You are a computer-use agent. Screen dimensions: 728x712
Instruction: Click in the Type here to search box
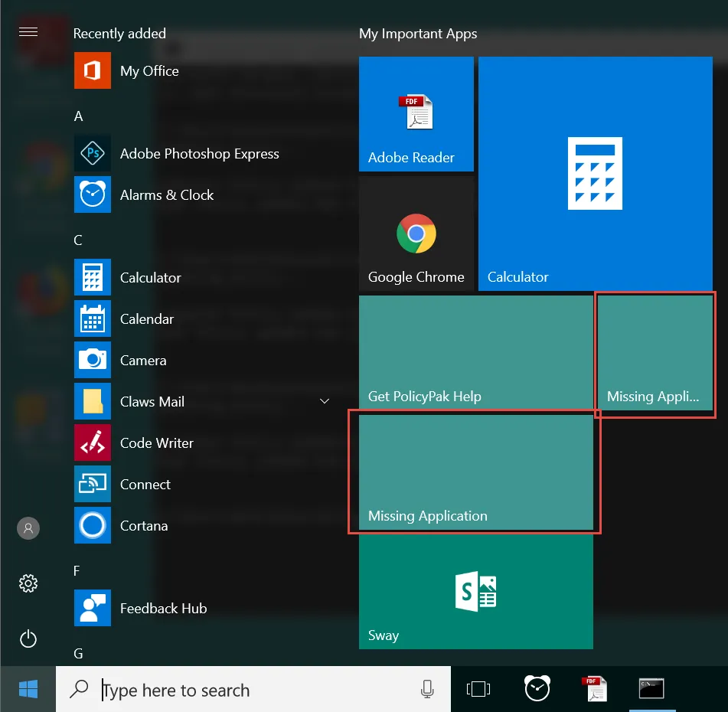[x=253, y=689]
